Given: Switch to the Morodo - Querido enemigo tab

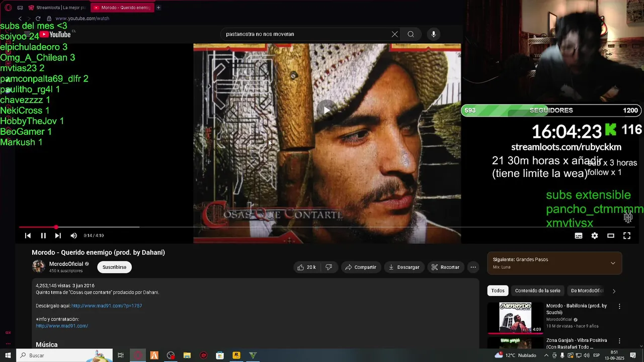Looking at the screenshot, I should [122, 8].
